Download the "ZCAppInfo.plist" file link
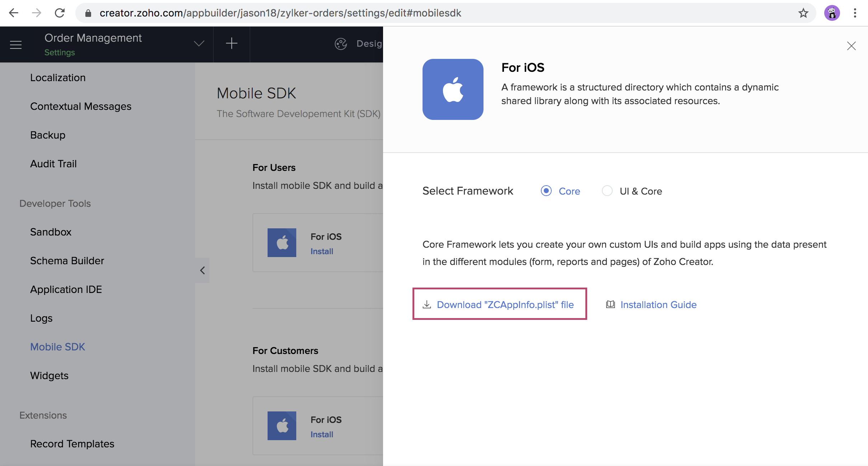The width and height of the screenshot is (868, 466). point(505,304)
